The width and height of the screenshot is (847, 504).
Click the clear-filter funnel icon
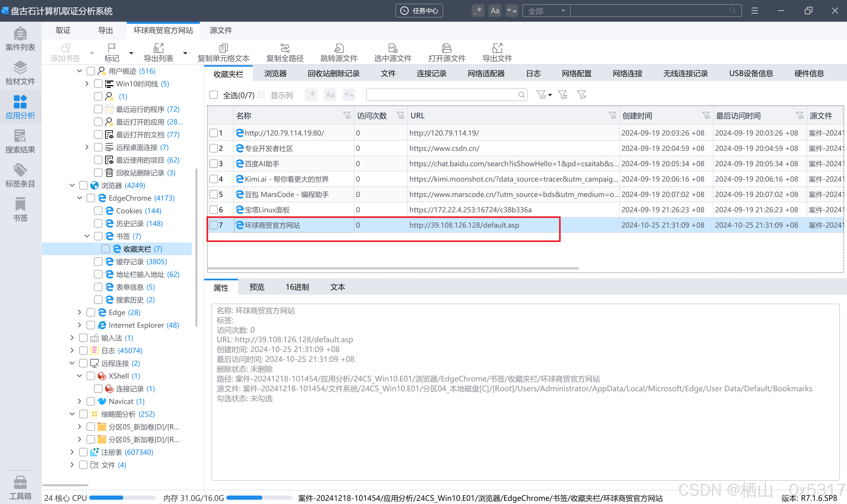(582, 95)
